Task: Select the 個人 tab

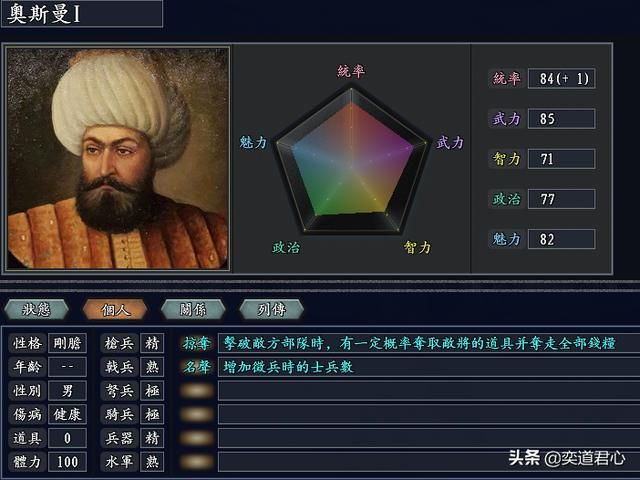Action: [x=115, y=309]
